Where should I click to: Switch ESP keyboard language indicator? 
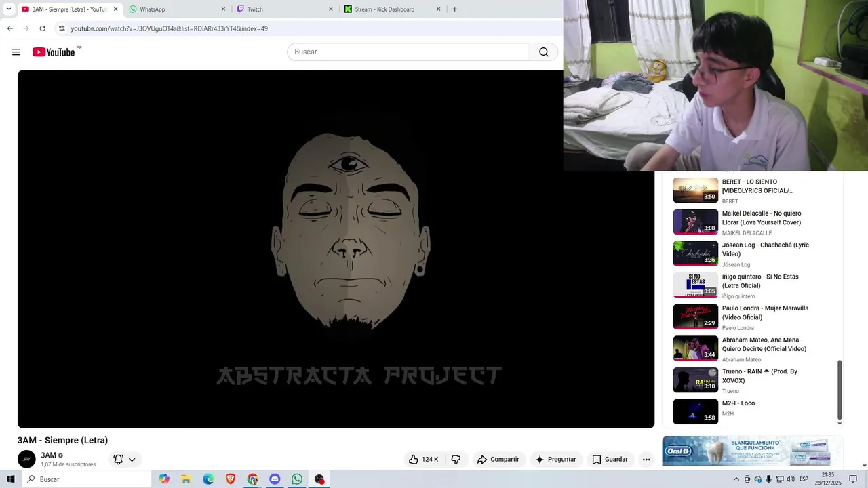[804, 479]
